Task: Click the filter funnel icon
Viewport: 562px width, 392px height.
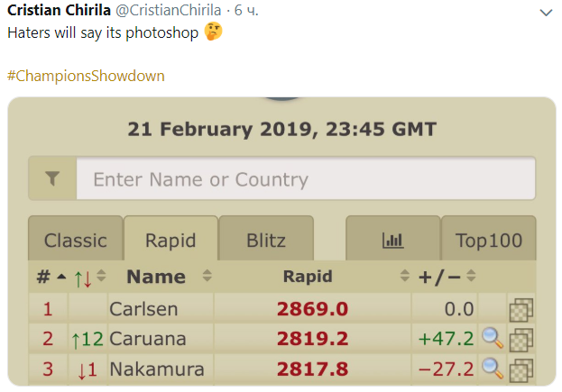Action: click(x=52, y=179)
